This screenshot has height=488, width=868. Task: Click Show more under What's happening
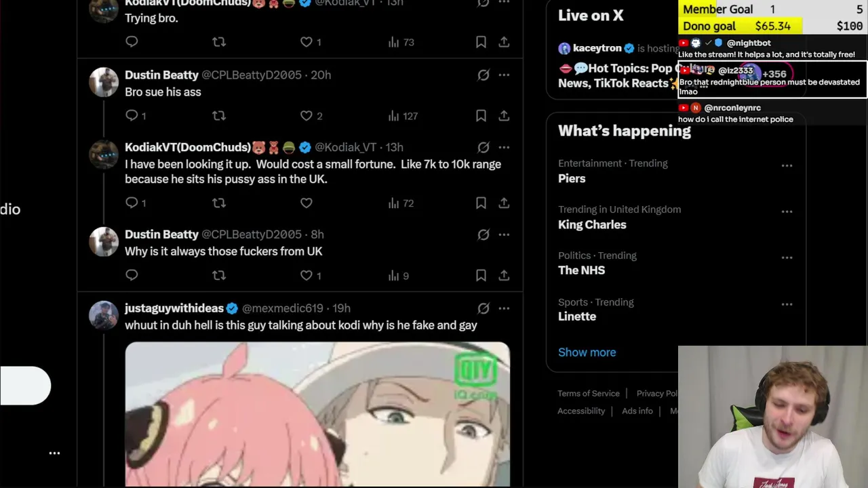click(x=587, y=352)
